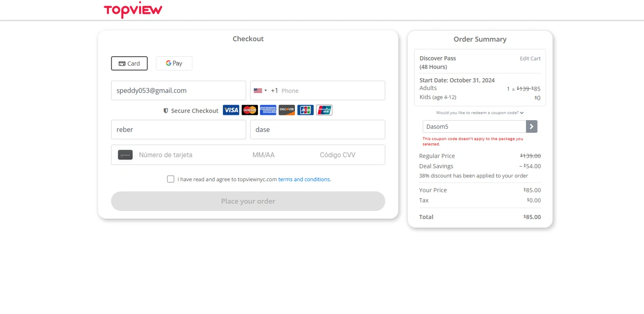Expand the redeem a coupon code toggle
Viewport: 644px width, 314px height.
tap(480, 113)
